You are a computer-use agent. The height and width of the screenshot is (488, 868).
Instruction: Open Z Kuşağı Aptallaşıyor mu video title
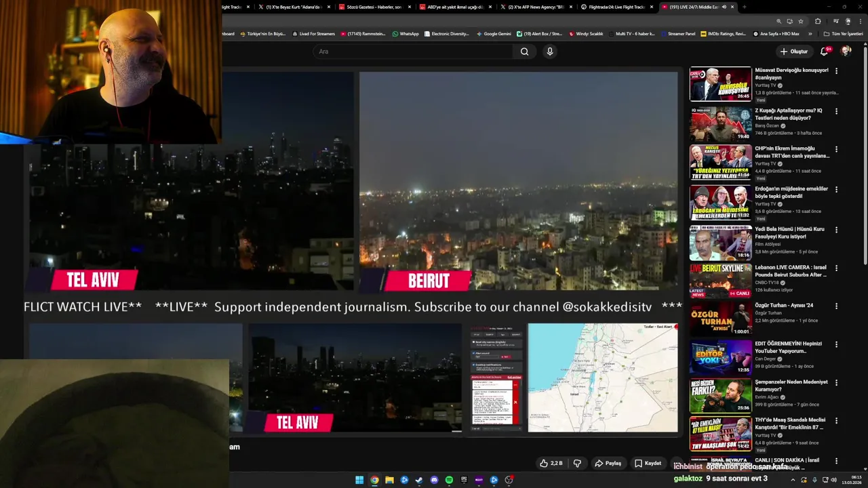[x=789, y=115]
